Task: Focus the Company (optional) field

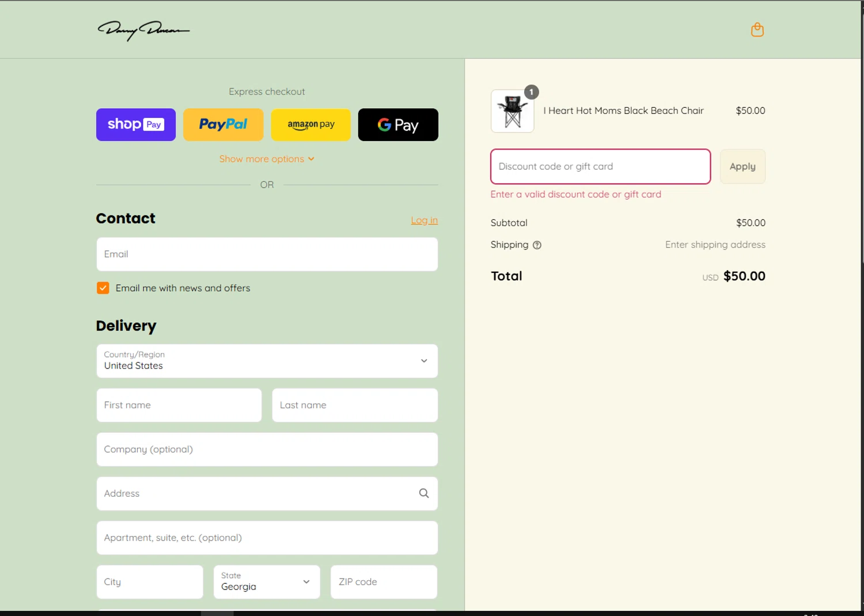Action: click(x=267, y=450)
